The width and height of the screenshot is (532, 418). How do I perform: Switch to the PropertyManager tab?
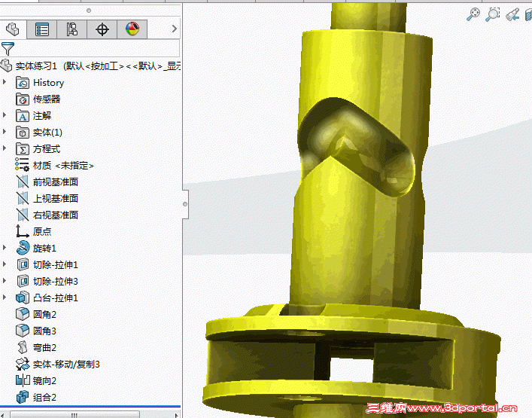[x=42, y=29]
